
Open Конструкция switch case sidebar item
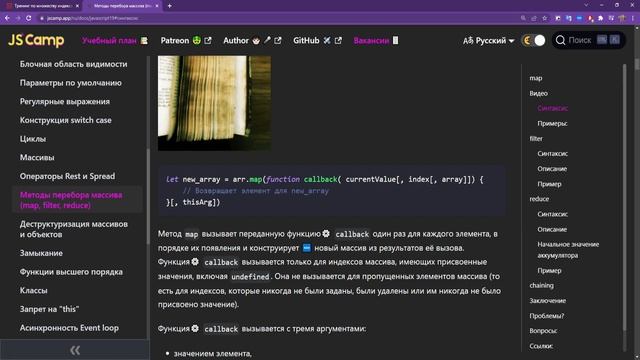coord(66,120)
